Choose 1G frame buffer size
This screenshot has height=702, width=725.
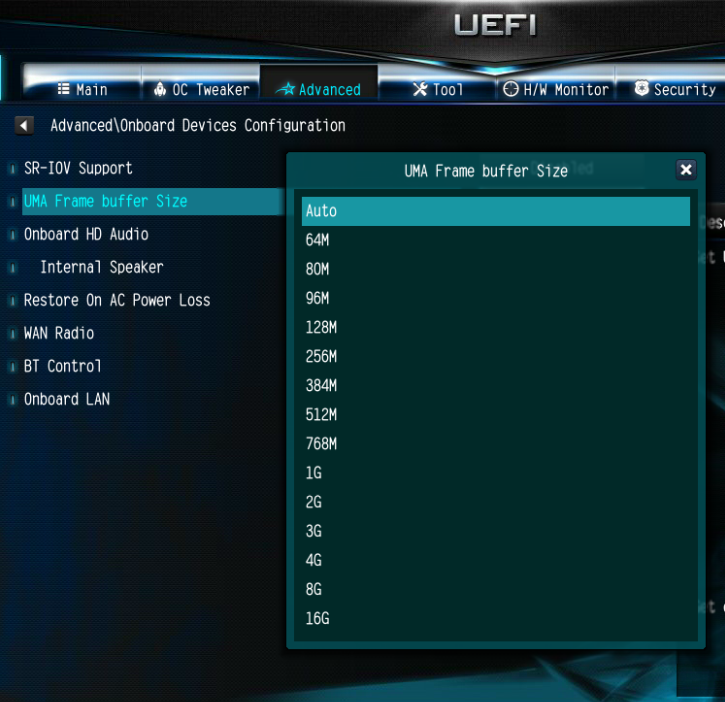(x=496, y=473)
